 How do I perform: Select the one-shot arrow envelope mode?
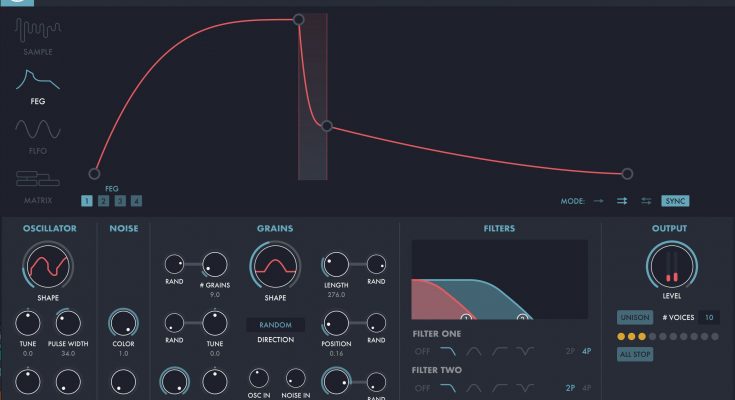tap(598, 201)
